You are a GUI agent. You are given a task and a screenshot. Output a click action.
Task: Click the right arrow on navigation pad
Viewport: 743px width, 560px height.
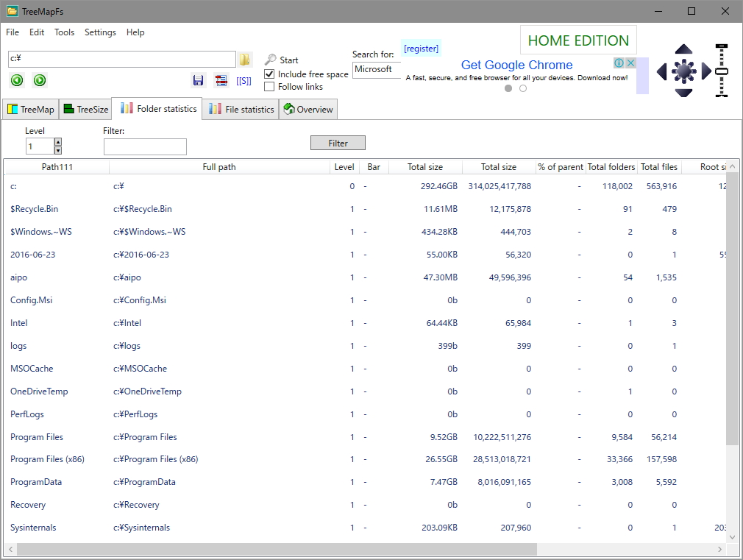point(706,71)
